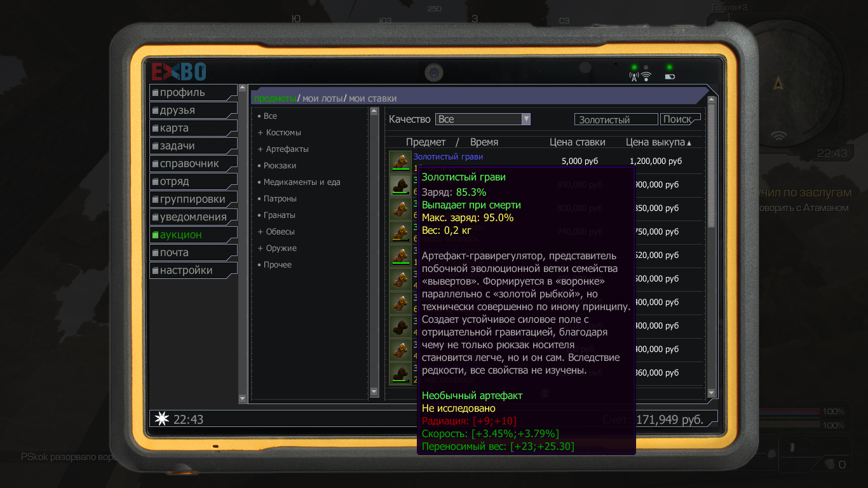Open справочник section
The image size is (868, 488).
coord(193,163)
